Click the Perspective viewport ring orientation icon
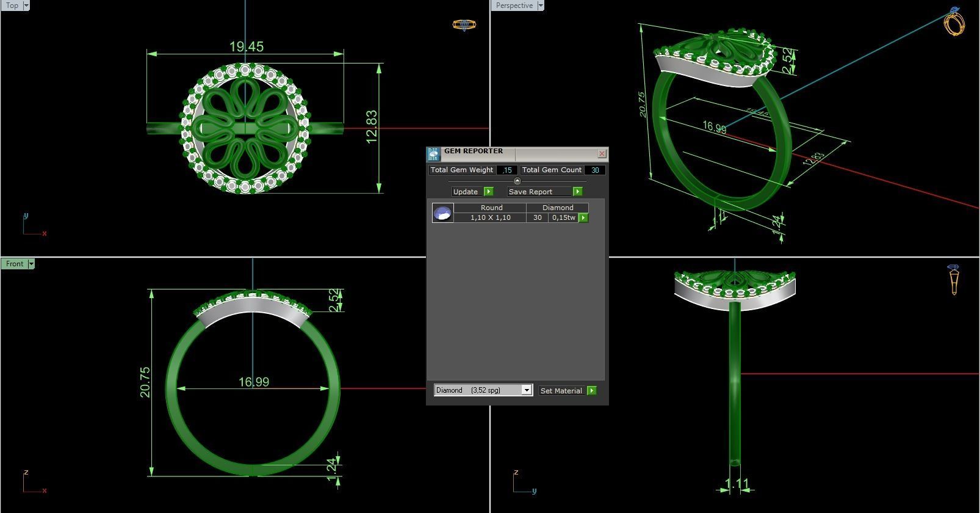The height and width of the screenshot is (513, 980). coord(954,21)
